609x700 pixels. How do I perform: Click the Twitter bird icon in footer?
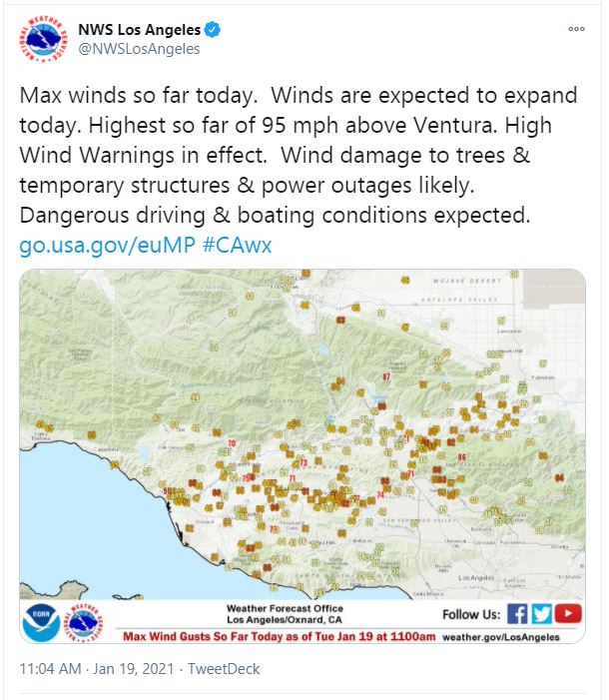click(x=541, y=613)
